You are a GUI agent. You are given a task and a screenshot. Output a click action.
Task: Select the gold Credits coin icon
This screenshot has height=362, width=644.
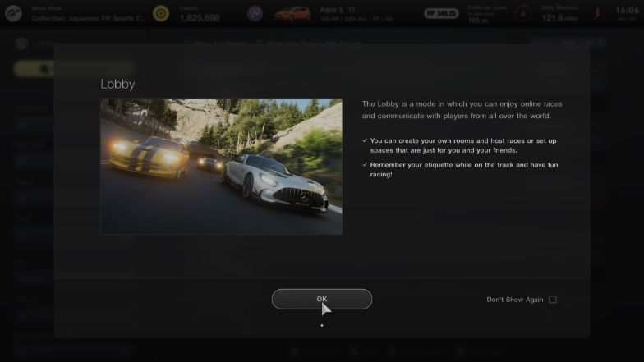point(161,13)
